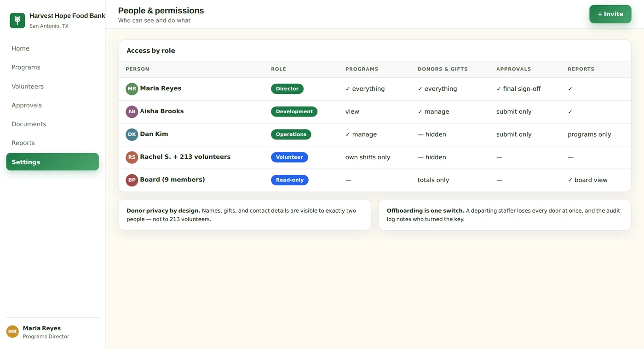Click the Director role badge

coord(287,89)
